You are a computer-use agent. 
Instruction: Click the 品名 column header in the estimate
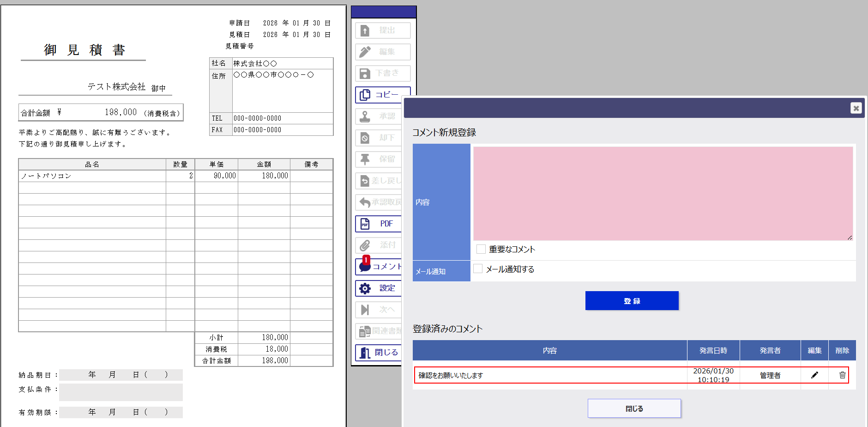(x=92, y=165)
